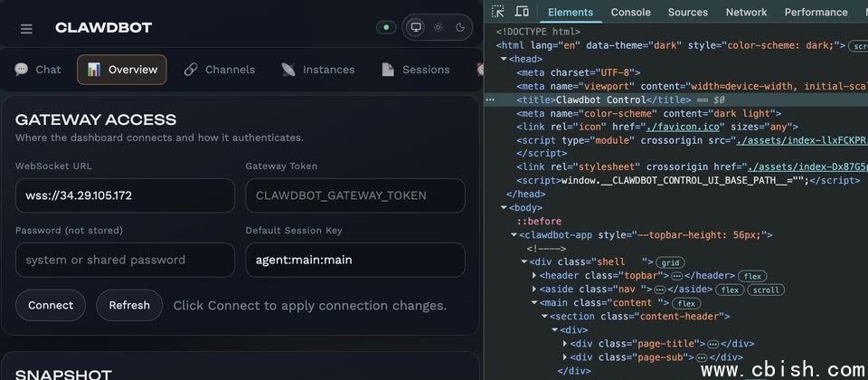Switch to the Console tab in DevTools

[x=630, y=12]
